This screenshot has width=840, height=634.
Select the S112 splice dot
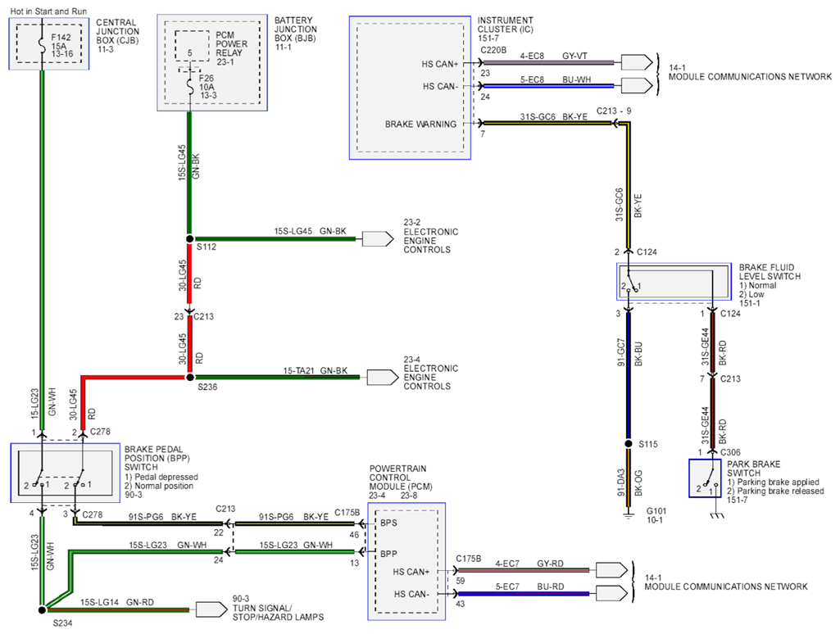coord(189,239)
